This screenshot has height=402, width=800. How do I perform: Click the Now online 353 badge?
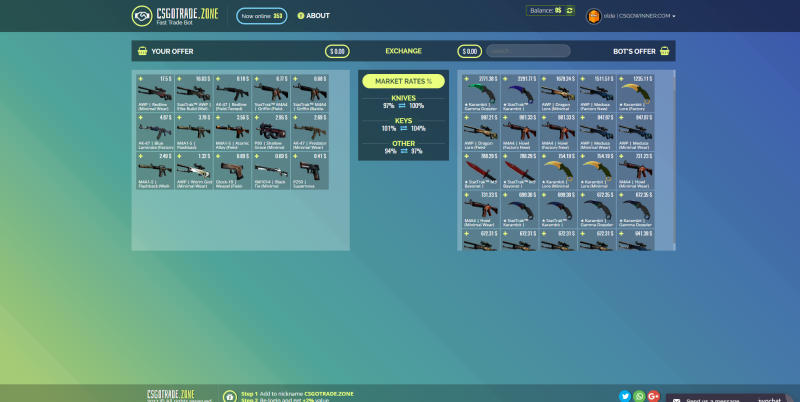click(x=262, y=16)
